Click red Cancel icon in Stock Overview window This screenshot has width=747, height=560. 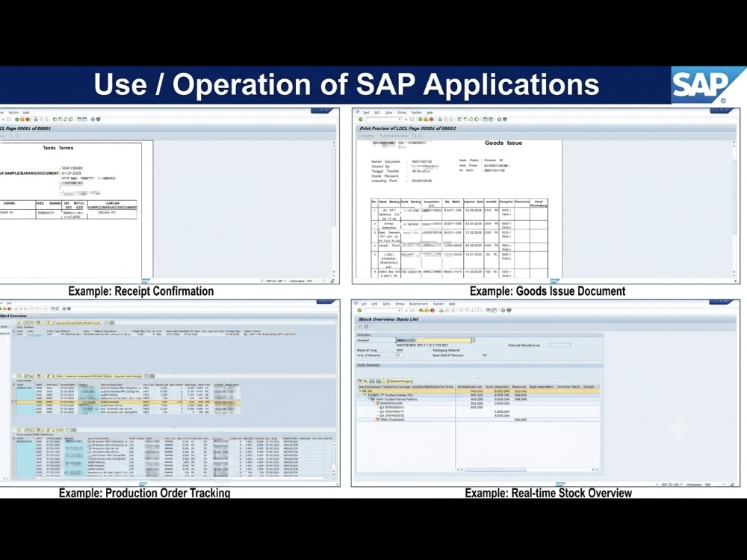click(432, 311)
